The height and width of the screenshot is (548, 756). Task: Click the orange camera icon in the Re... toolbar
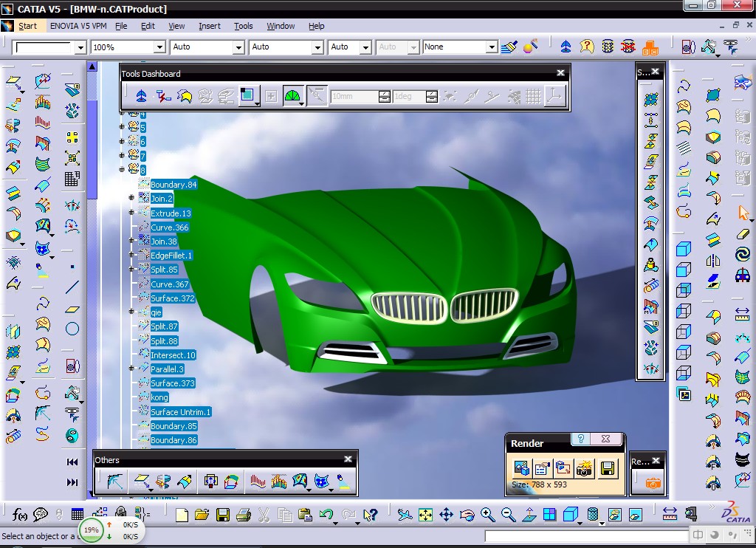pos(653,482)
